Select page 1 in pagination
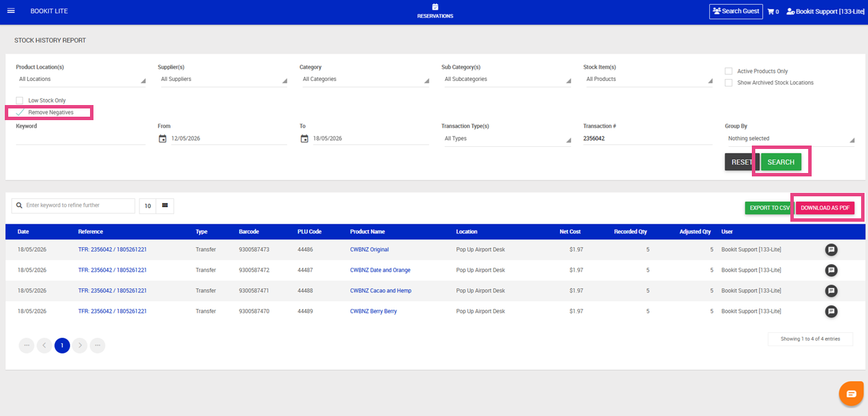Image resolution: width=868 pixels, height=416 pixels. click(62, 345)
